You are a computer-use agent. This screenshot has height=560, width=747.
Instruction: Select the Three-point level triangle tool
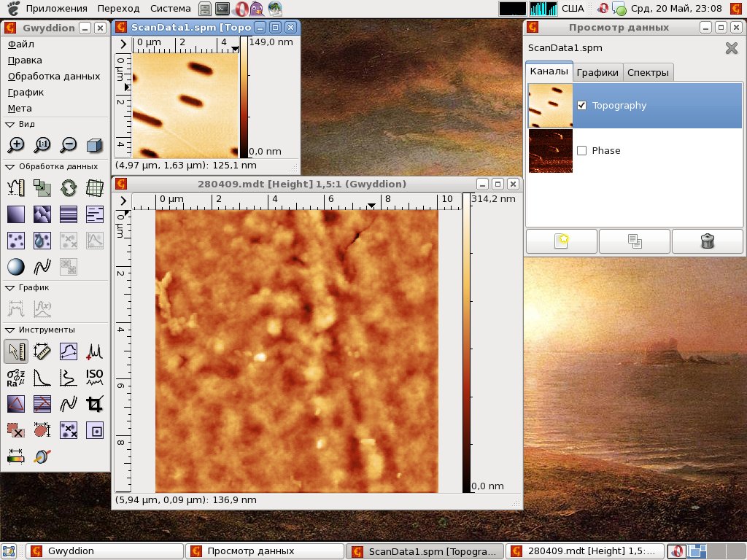[16, 404]
